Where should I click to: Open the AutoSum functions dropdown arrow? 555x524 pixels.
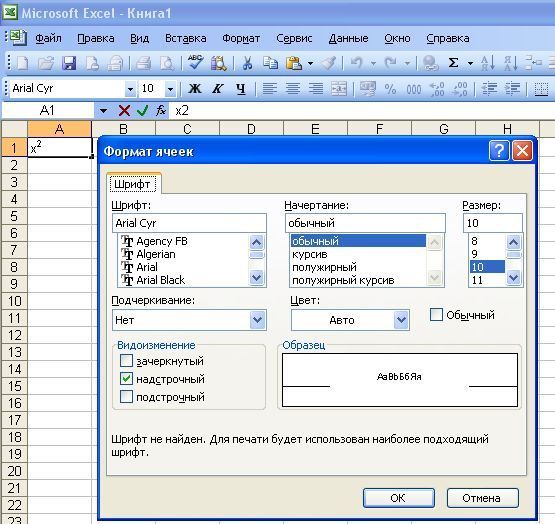tap(470, 64)
